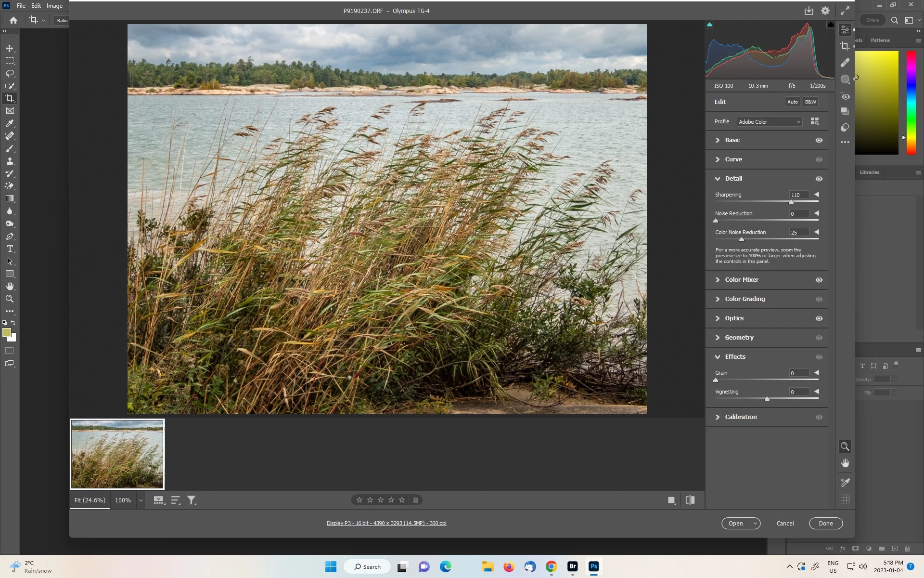The height and width of the screenshot is (578, 924).
Task: Click the Camera Raw preferences gear icon
Action: (825, 11)
